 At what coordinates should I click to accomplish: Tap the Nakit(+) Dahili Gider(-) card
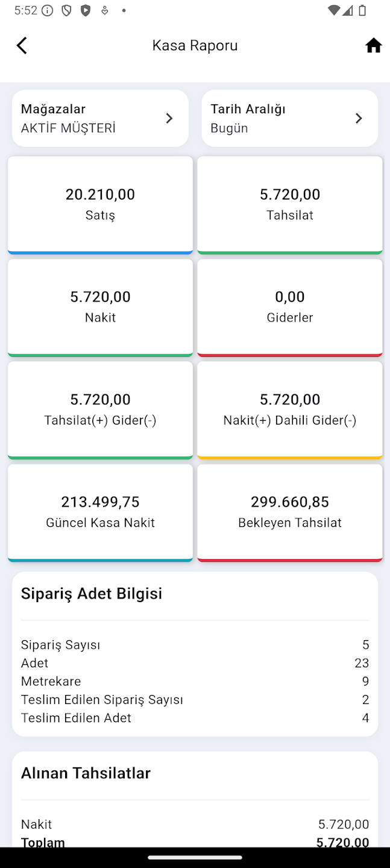[290, 409]
